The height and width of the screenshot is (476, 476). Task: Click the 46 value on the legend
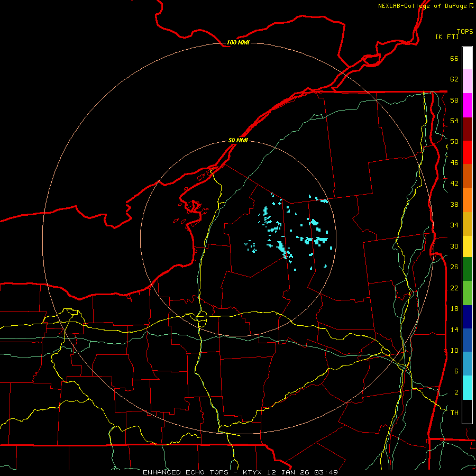[454, 163]
